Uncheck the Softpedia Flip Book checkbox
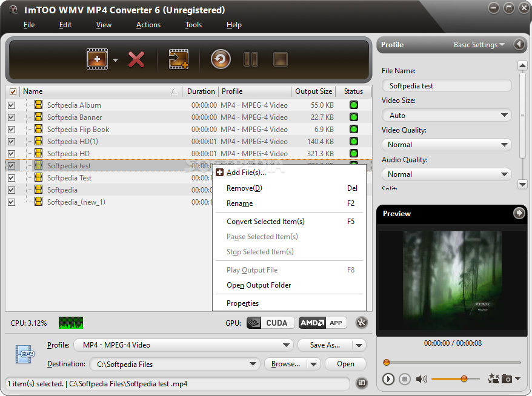Screen dimensions: 532x396 point(12,130)
